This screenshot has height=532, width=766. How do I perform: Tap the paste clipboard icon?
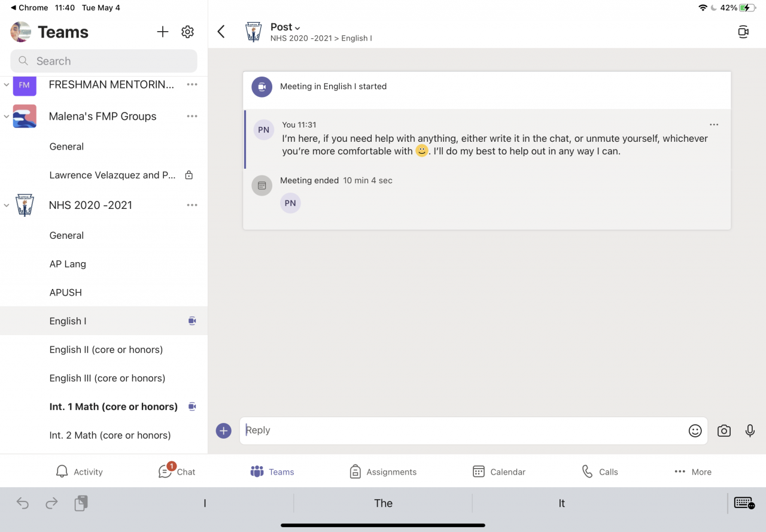[x=81, y=503]
